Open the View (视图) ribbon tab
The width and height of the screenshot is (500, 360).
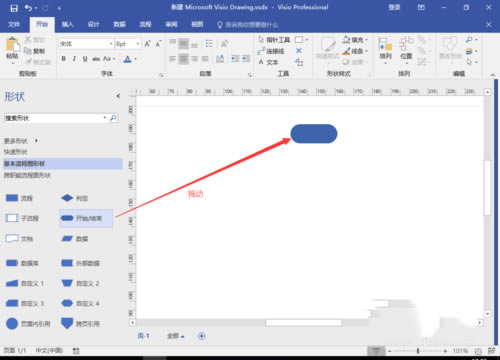(x=197, y=24)
